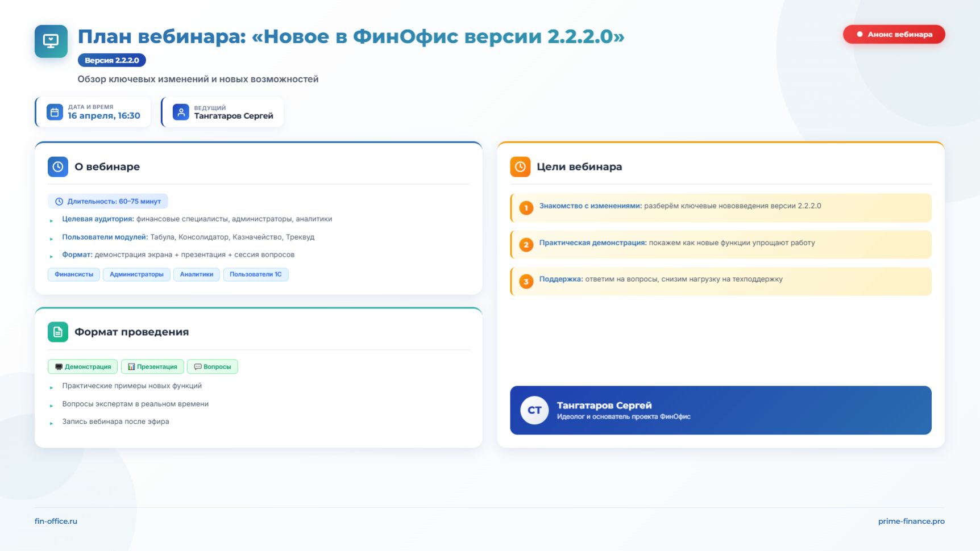The height and width of the screenshot is (551, 980).
Task: Click the Версия 2.2.2.0 badge
Action: coord(112,60)
